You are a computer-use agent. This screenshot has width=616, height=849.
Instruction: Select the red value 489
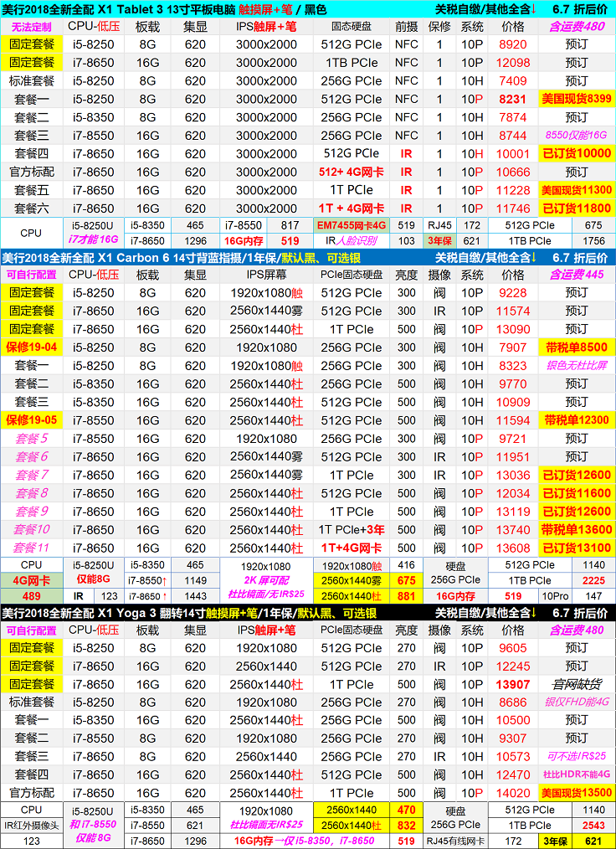pyautogui.click(x=32, y=596)
